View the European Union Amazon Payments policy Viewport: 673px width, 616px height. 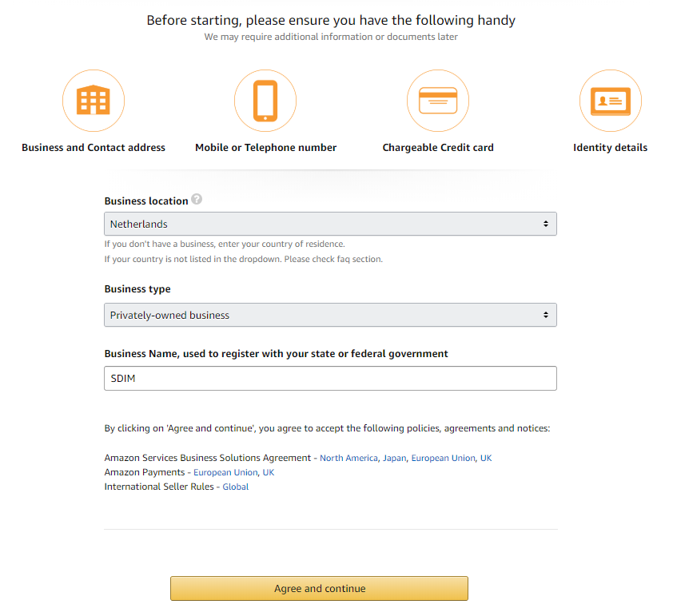point(226,472)
